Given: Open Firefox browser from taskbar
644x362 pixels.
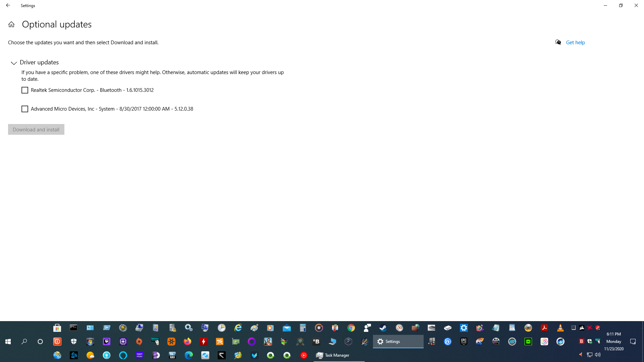Looking at the screenshot, I should [186, 341].
